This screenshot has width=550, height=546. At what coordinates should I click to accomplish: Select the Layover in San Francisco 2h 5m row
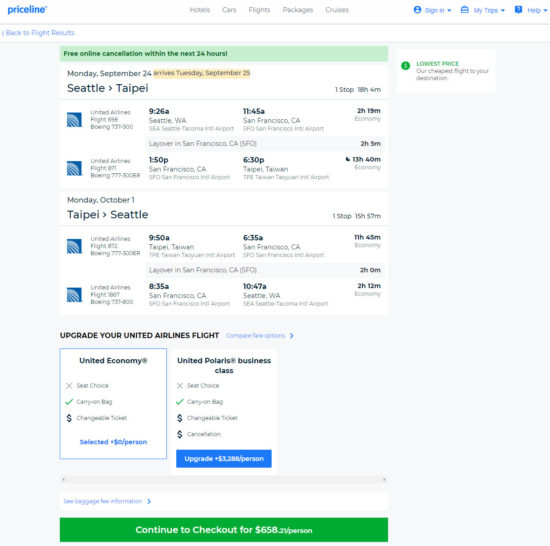coord(265,144)
